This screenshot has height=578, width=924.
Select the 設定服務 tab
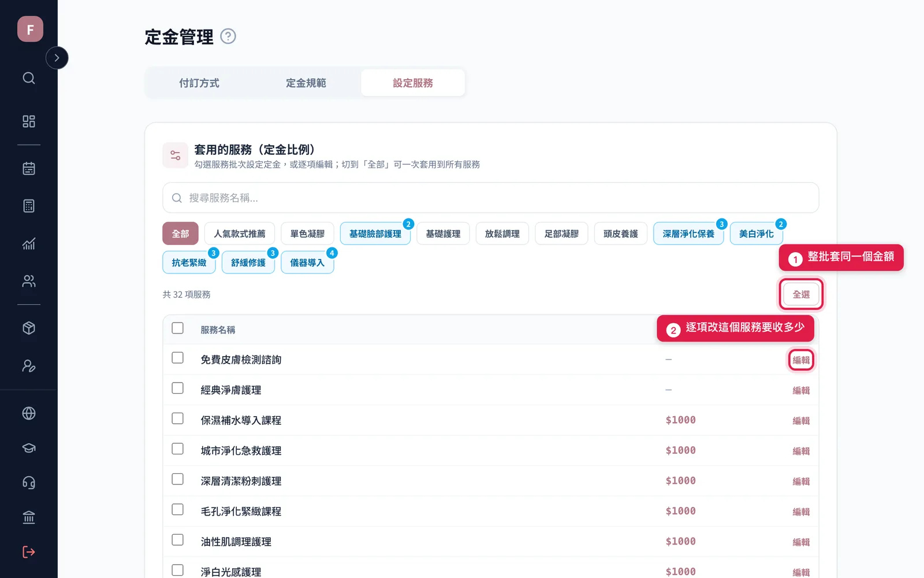[x=413, y=83]
